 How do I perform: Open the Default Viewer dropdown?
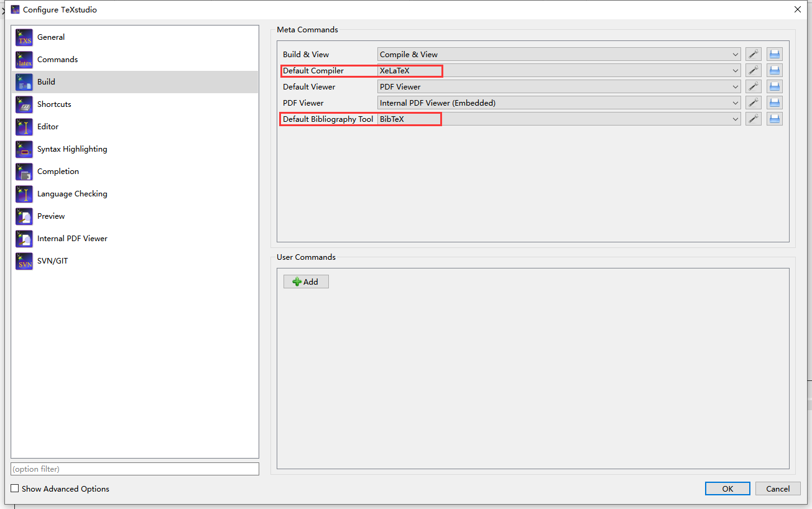pyautogui.click(x=559, y=87)
